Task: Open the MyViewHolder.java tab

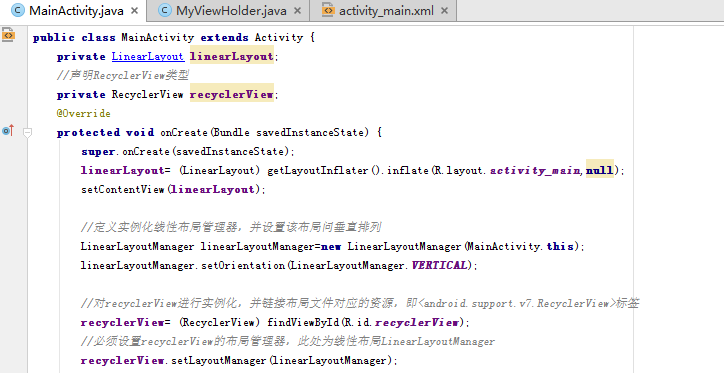Action: [x=229, y=10]
